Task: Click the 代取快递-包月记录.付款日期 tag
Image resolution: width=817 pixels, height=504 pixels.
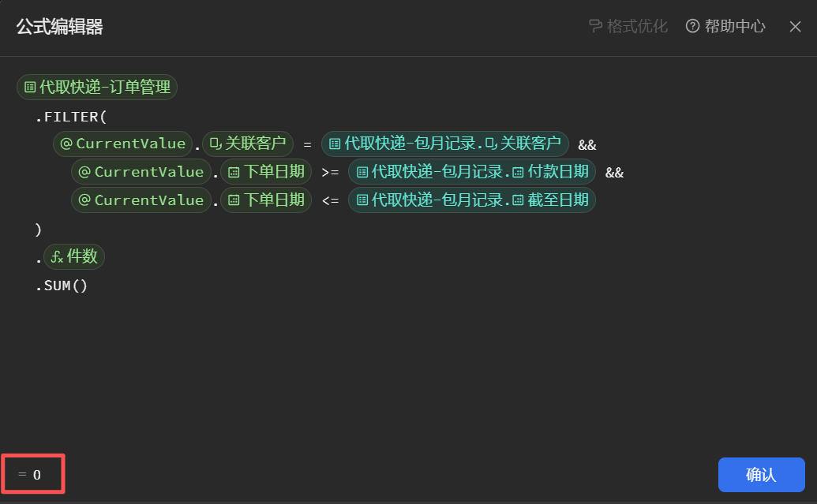Action: [x=472, y=172]
